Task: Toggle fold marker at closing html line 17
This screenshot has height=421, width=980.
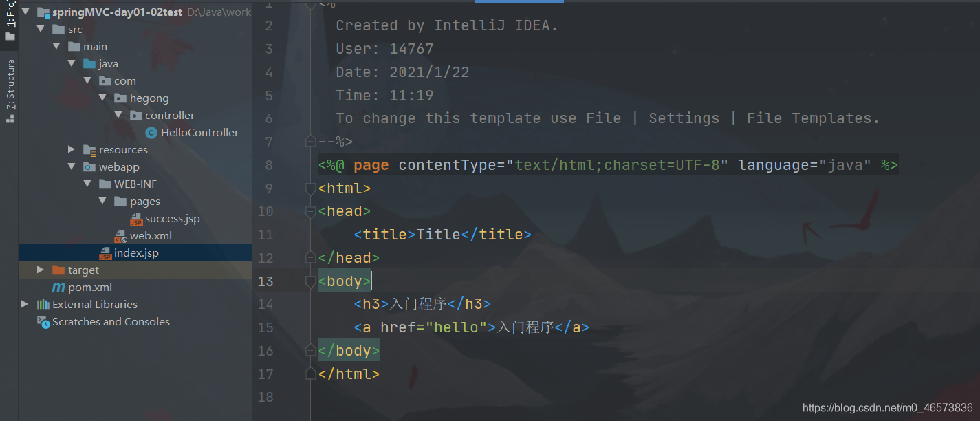Action: [310, 374]
